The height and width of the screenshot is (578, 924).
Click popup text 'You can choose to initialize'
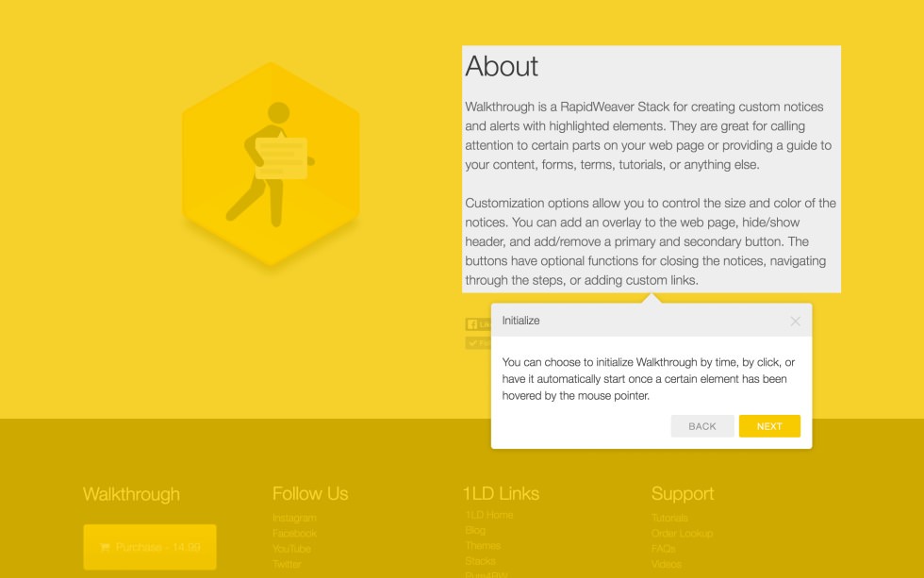tap(649, 379)
